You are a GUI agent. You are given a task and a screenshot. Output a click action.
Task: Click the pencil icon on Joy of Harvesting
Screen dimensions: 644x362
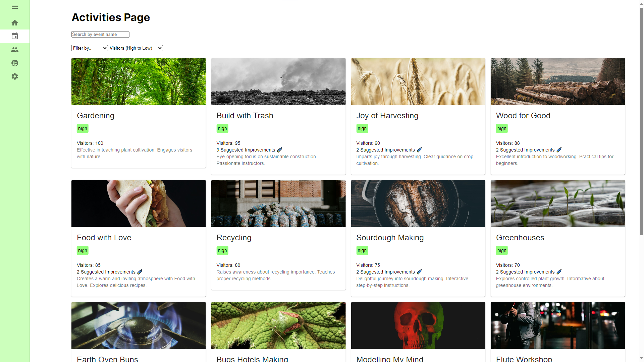coord(419,150)
